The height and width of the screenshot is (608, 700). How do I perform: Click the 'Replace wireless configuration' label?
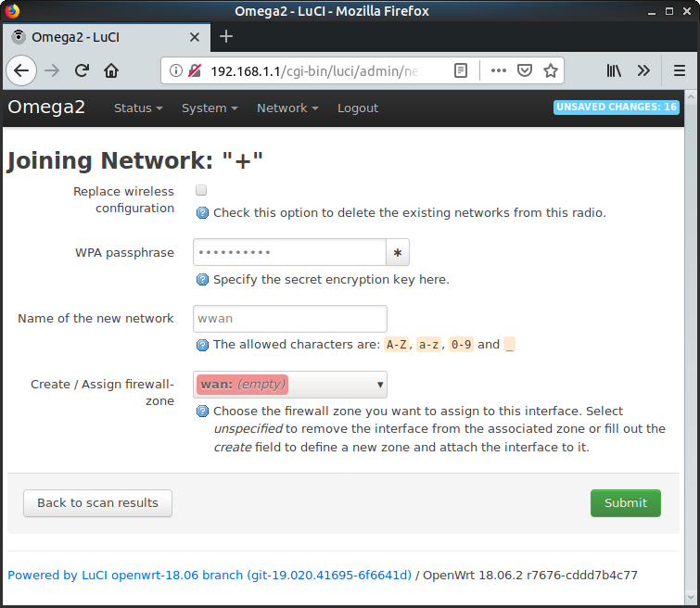pos(123,199)
